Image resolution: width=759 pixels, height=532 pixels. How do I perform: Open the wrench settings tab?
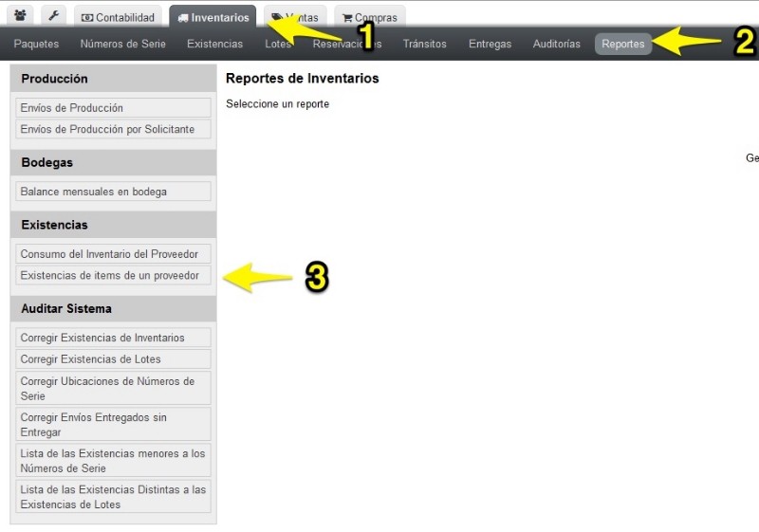(x=54, y=15)
